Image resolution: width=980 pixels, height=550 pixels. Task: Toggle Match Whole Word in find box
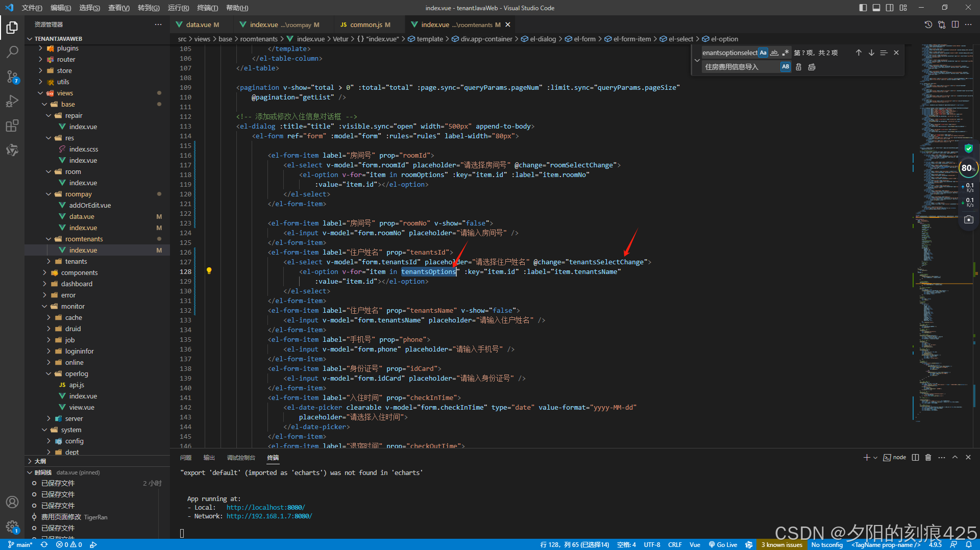774,53
